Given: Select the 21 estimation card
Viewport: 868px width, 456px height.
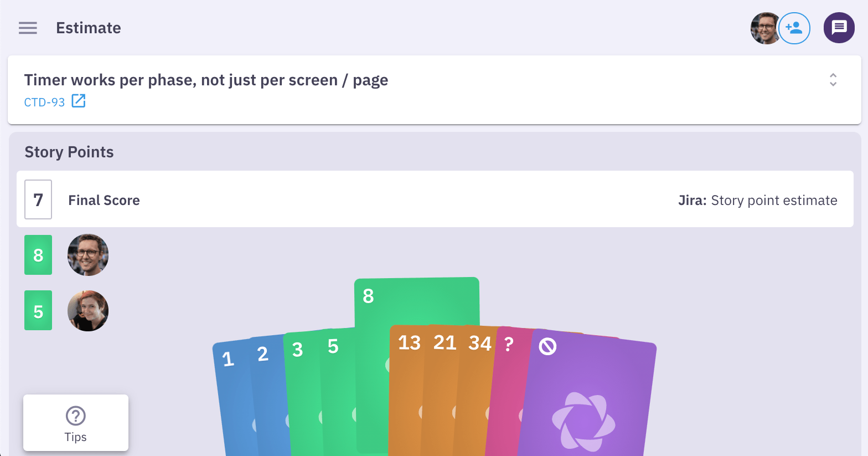Looking at the screenshot, I should pos(445,342).
